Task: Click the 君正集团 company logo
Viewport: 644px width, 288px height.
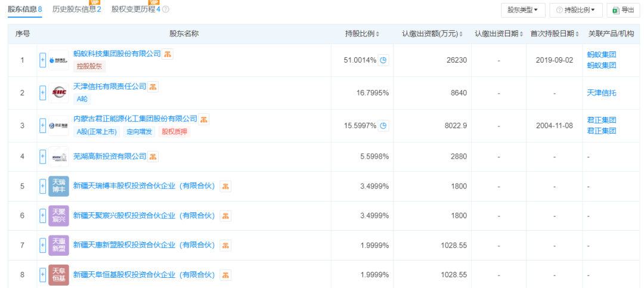Action: click(58, 126)
